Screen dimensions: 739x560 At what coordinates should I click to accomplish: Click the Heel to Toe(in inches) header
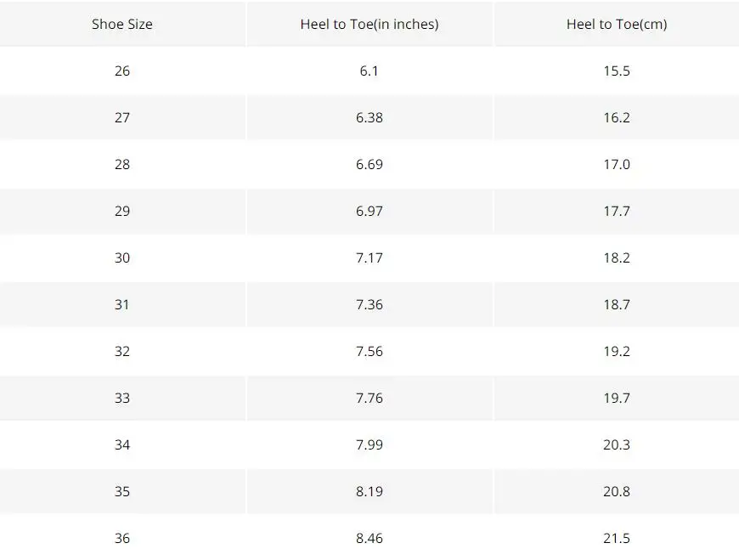coord(369,24)
